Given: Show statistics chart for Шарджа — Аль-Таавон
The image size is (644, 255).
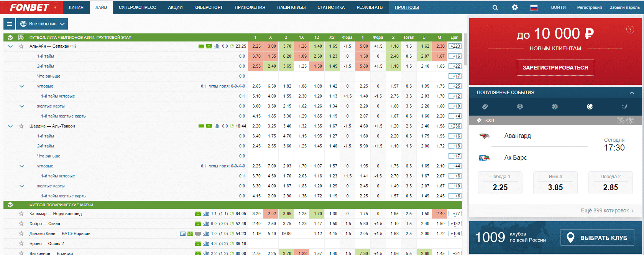Looking at the screenshot, I should (x=217, y=126).
